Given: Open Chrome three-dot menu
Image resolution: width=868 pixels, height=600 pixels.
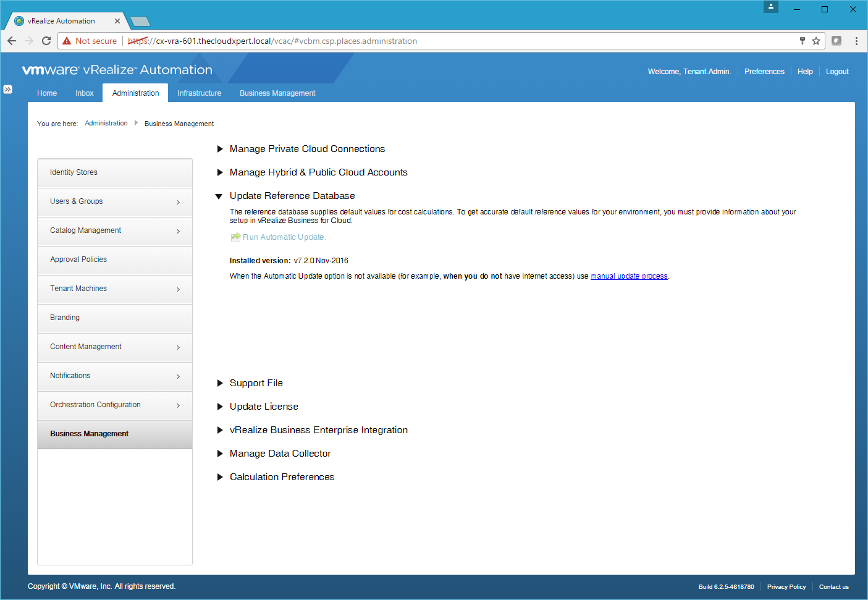Looking at the screenshot, I should 856,41.
